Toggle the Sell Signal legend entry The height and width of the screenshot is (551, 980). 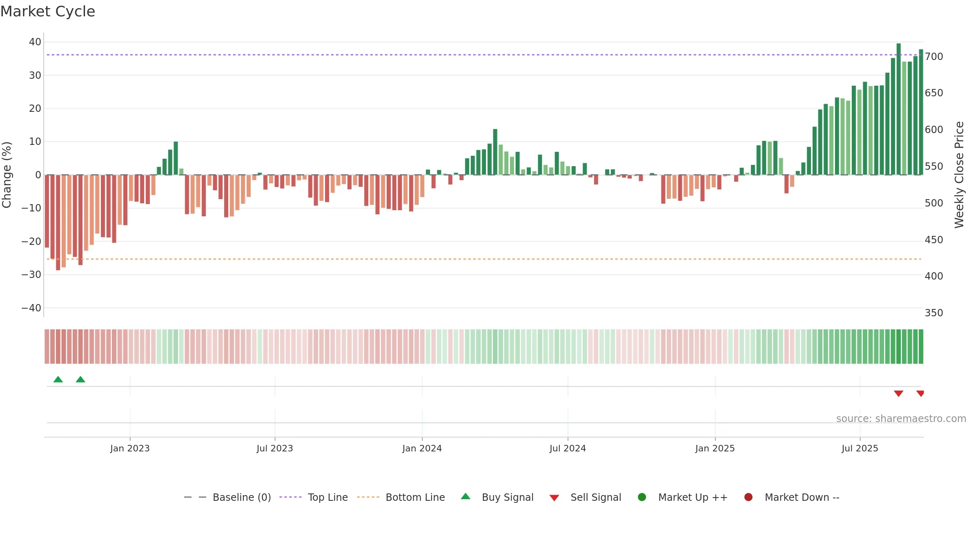(585, 497)
